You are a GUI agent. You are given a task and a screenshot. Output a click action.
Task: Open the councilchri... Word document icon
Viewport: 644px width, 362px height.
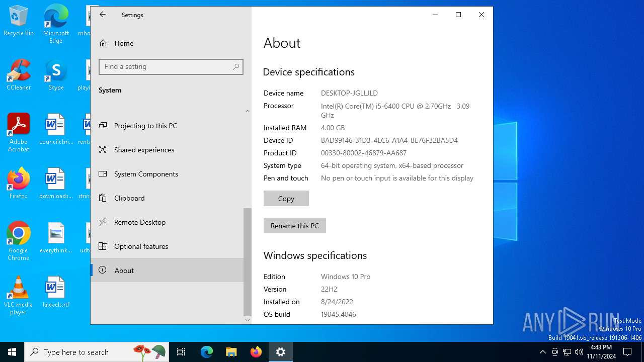(x=56, y=129)
